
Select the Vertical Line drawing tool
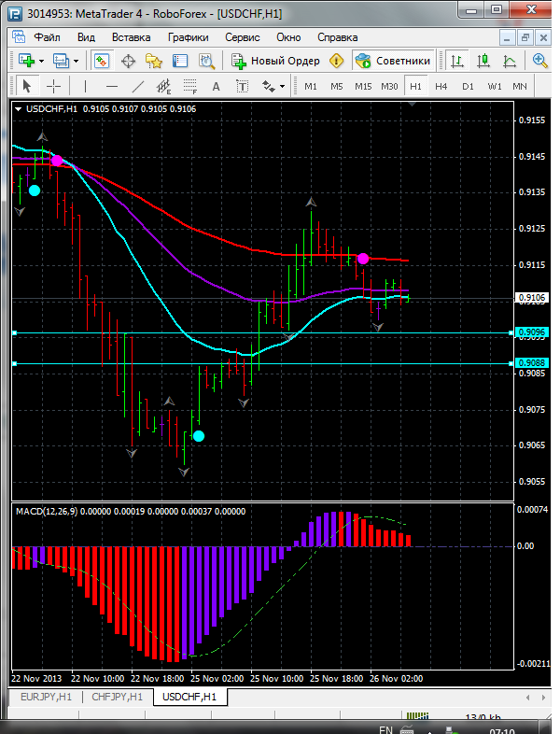(x=85, y=86)
